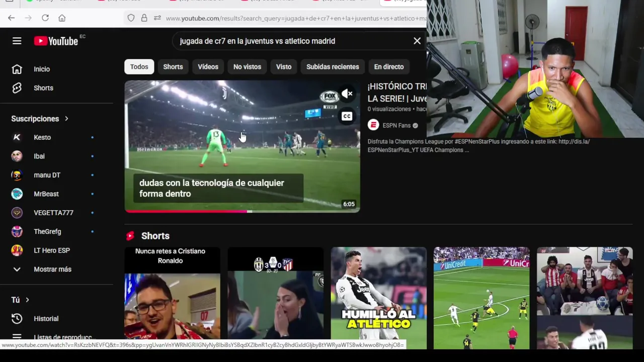
Task: Open the YouTube hamburger guide menu
Action: coord(17,41)
